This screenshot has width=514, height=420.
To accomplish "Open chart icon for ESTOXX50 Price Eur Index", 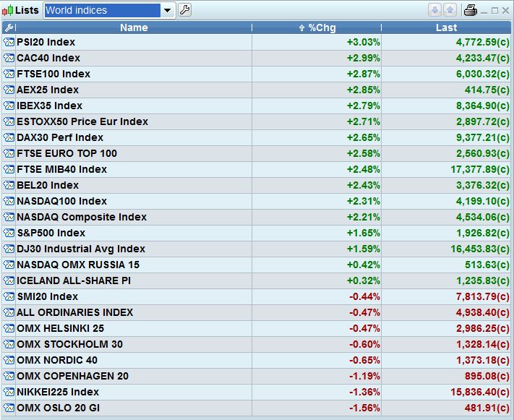I will tap(9, 121).
